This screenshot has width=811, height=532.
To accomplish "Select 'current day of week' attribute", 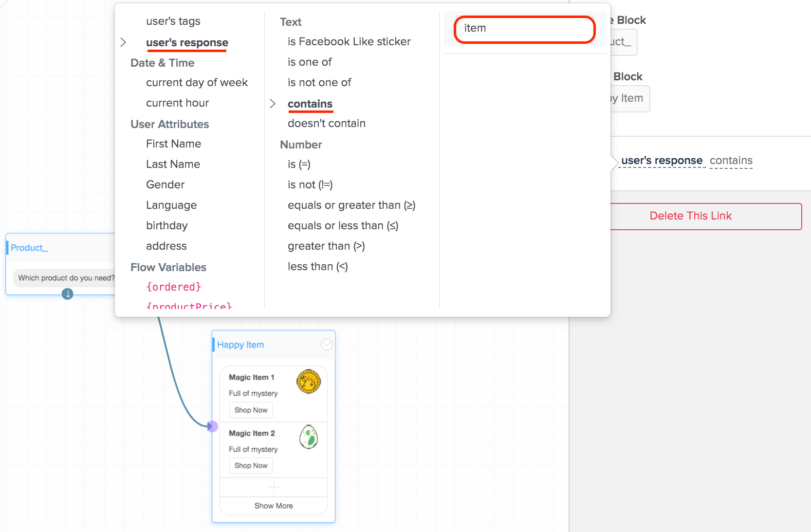I will click(197, 82).
